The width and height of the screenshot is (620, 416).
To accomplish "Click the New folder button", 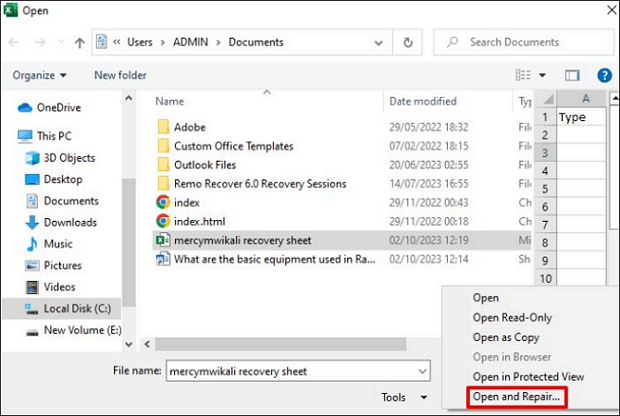I will [119, 75].
